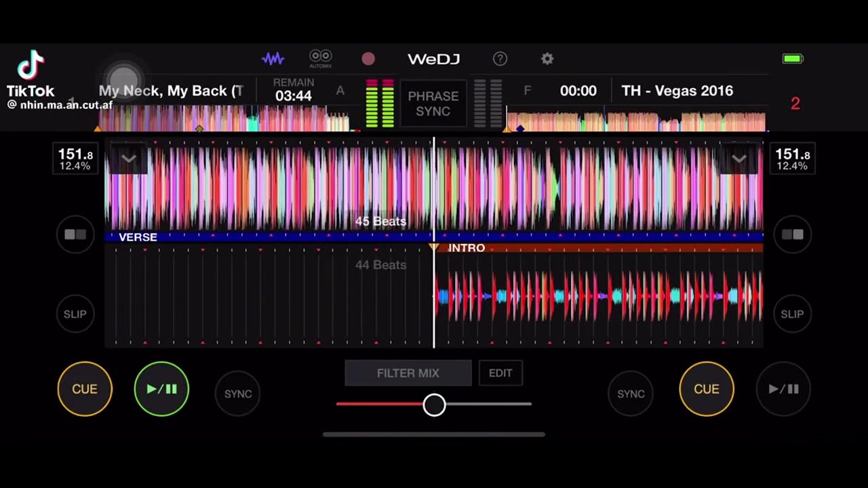868x488 pixels.
Task: Enable SLIP on the right deck
Action: pyautogui.click(x=792, y=314)
